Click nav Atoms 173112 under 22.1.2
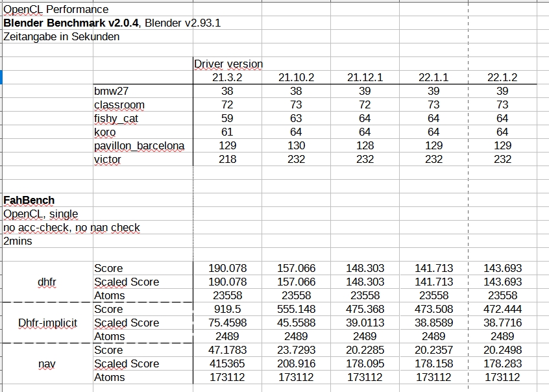The image size is (549, 392). (502, 378)
